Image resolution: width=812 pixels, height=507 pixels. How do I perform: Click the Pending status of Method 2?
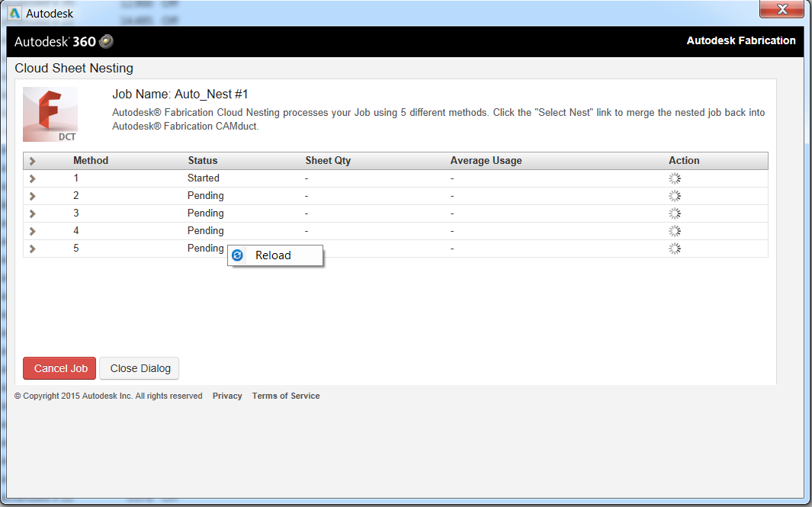[206, 196]
